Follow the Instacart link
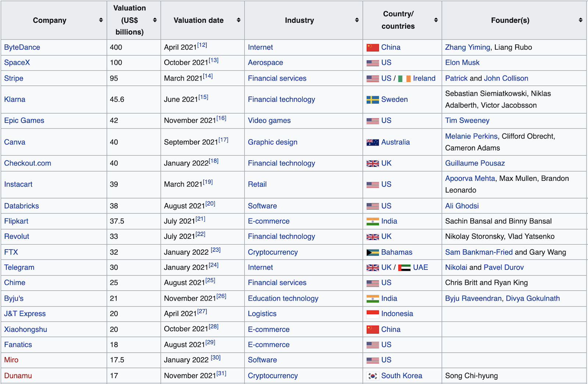The width and height of the screenshot is (588, 384). (x=18, y=184)
